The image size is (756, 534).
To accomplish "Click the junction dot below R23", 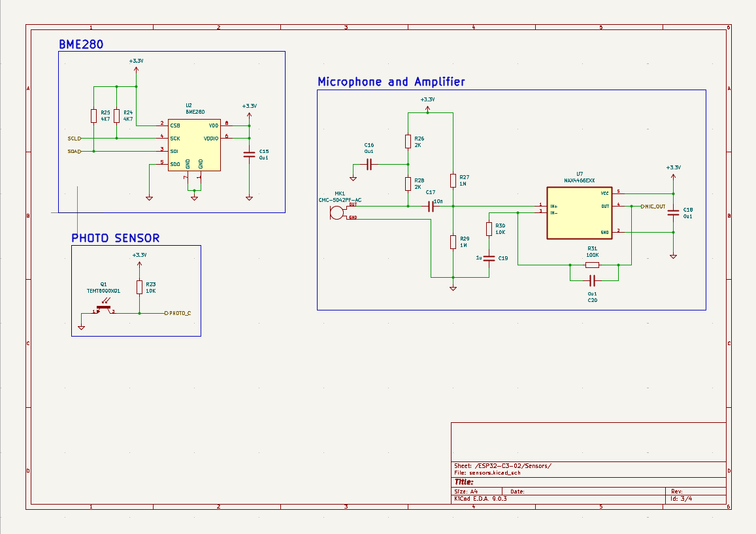I will click(x=139, y=313).
